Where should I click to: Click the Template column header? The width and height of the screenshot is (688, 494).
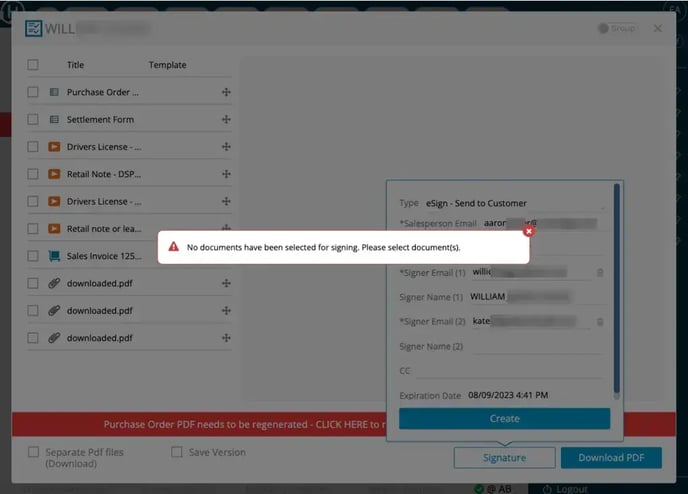tap(167, 65)
